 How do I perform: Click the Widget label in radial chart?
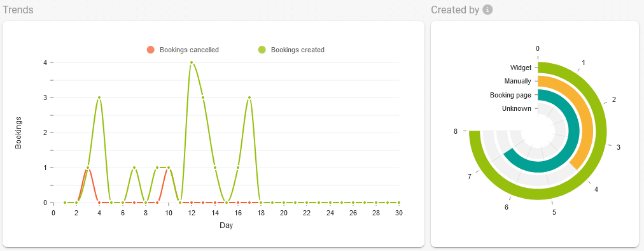pos(521,68)
